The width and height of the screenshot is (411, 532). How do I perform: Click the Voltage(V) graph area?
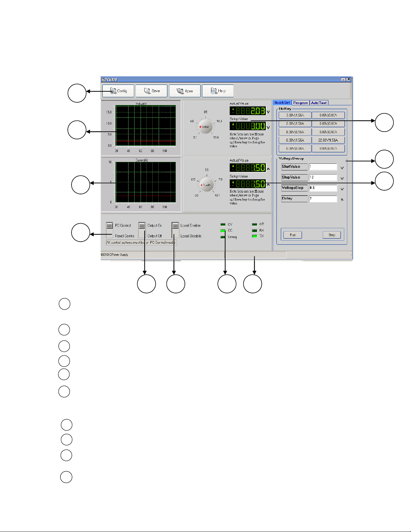click(x=146, y=126)
